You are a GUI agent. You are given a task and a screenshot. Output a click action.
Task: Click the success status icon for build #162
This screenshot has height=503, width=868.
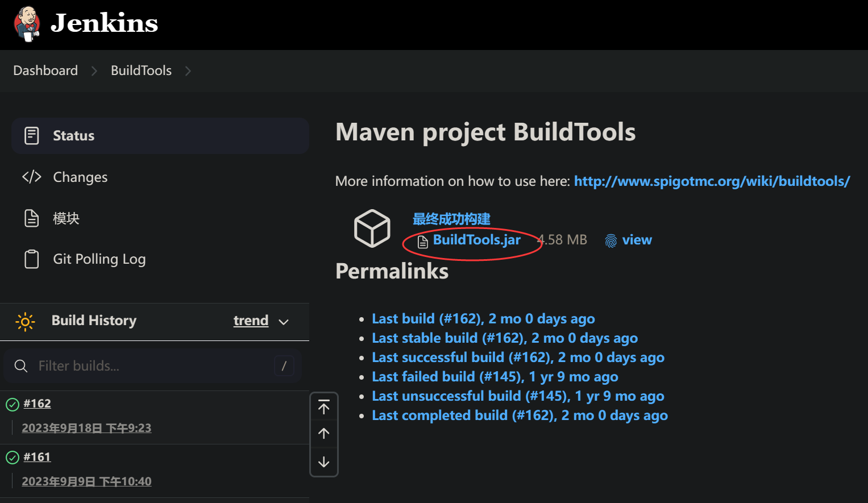(x=13, y=405)
